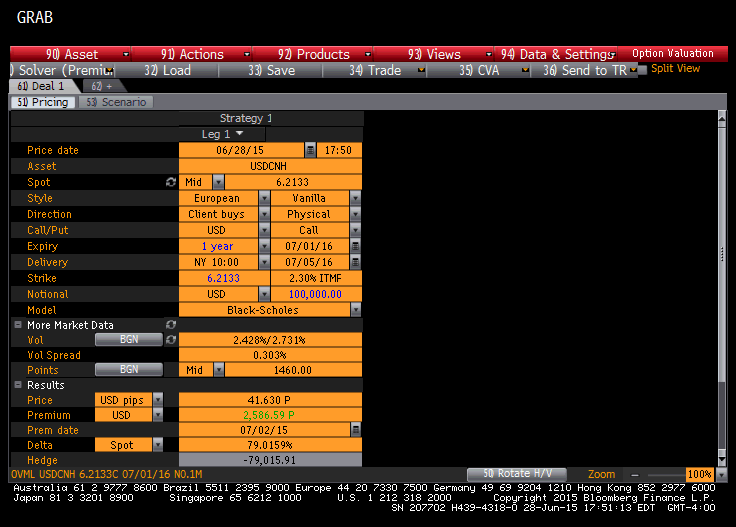Open the 1 year expiry dropdown

(264, 246)
